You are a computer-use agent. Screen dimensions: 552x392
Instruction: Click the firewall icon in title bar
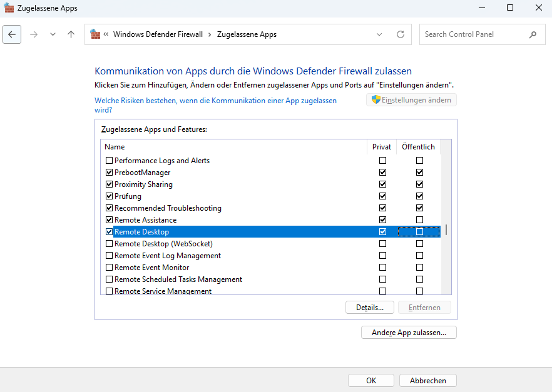click(9, 8)
